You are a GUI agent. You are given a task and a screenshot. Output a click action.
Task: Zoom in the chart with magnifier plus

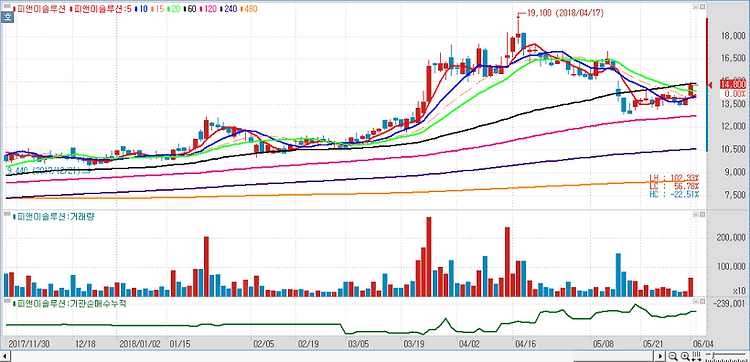[684, 356]
